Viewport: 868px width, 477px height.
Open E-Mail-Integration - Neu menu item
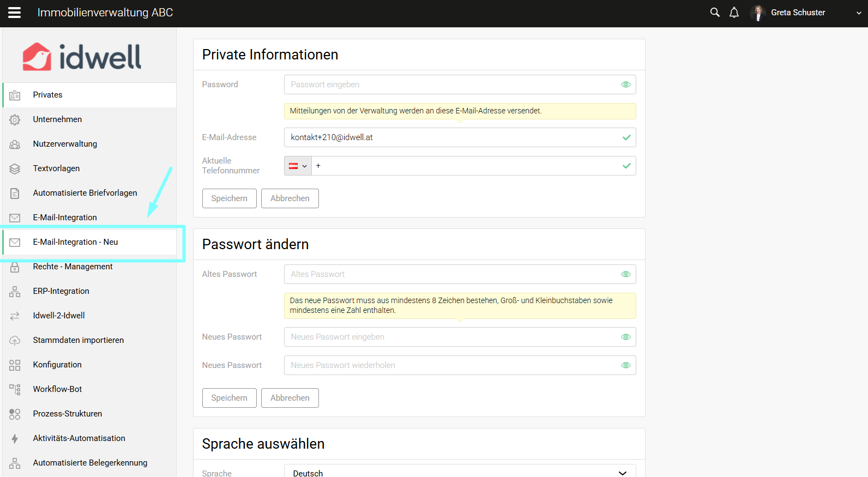(x=75, y=242)
